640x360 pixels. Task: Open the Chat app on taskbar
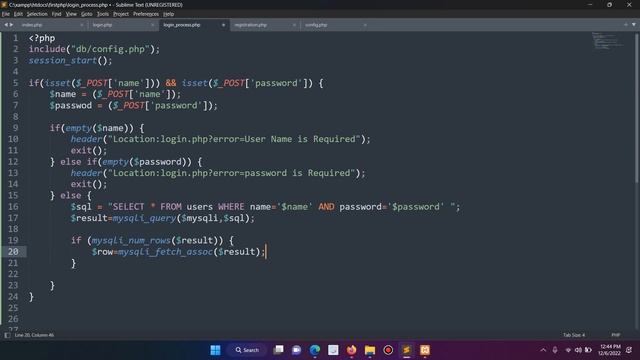click(296, 350)
